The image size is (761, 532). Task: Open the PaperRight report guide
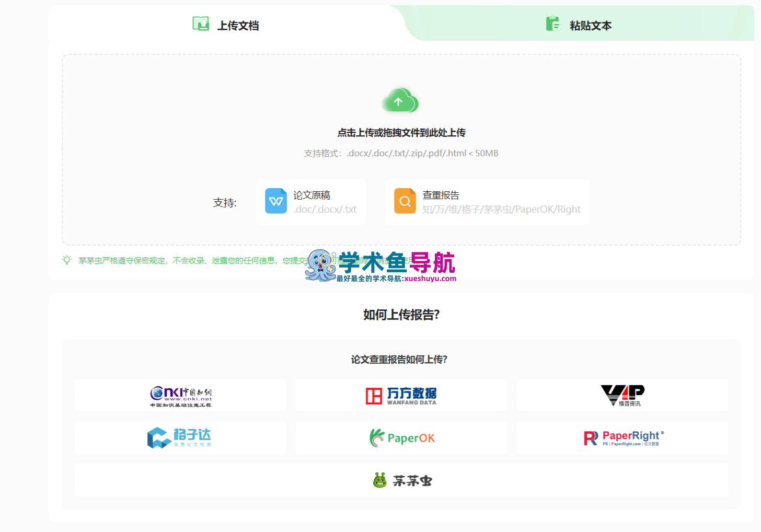[622, 438]
